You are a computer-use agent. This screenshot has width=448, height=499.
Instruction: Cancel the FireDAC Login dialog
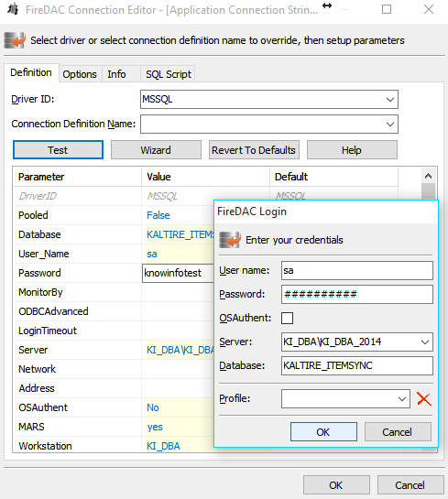[x=398, y=432]
